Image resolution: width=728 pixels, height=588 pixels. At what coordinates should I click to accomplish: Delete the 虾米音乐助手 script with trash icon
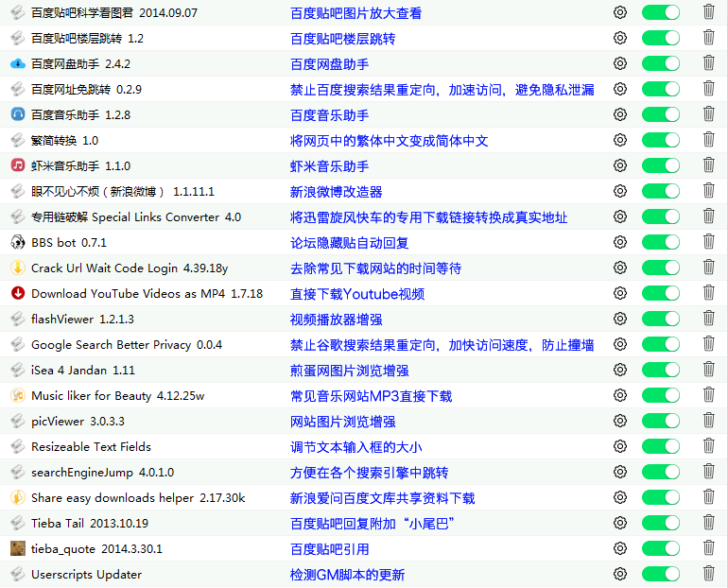click(708, 164)
